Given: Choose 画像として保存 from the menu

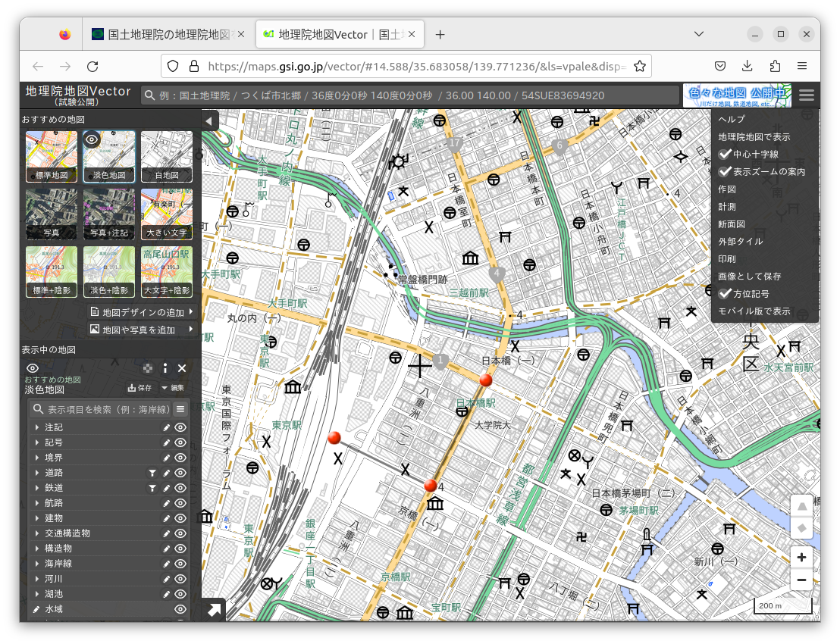Looking at the screenshot, I should 750,277.
